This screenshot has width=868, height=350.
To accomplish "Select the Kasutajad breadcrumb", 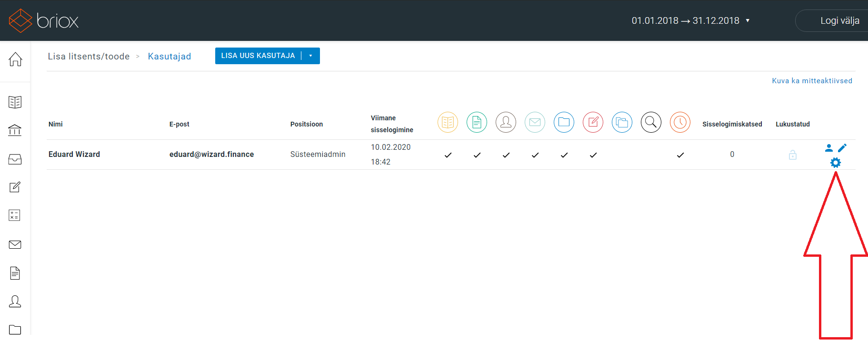I will [170, 56].
